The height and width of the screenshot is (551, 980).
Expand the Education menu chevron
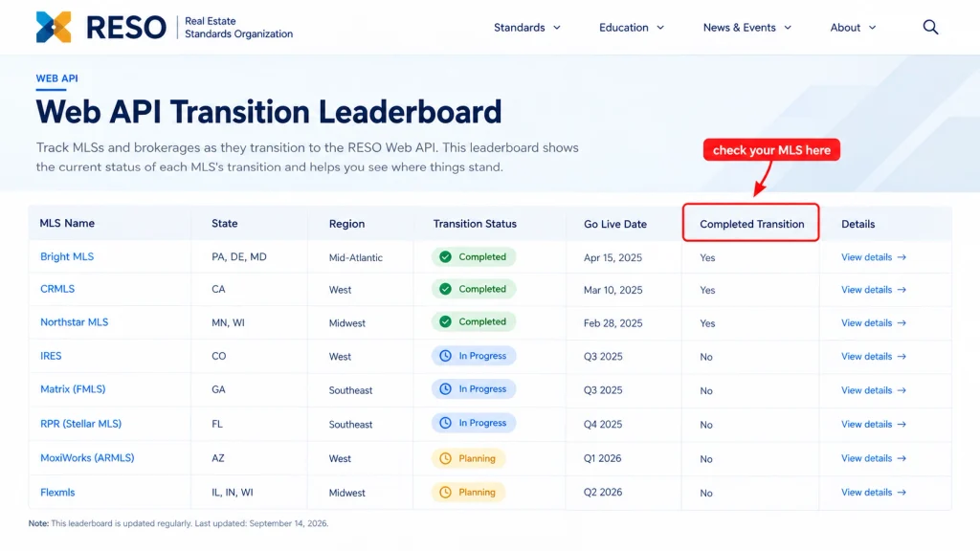click(660, 28)
